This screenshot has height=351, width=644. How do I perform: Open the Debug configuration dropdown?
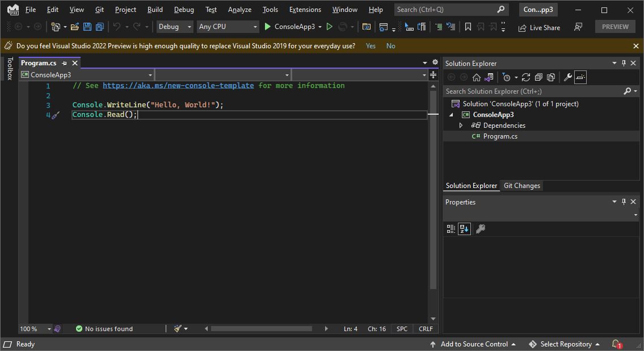(x=175, y=27)
